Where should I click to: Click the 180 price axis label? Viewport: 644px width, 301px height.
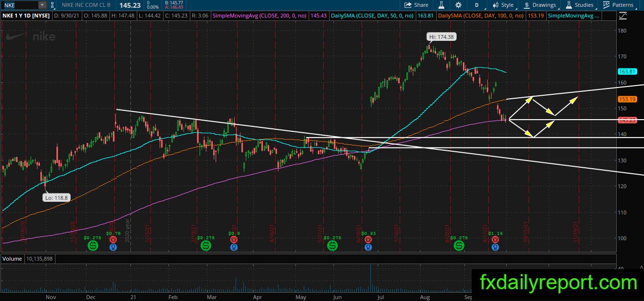pyautogui.click(x=623, y=30)
